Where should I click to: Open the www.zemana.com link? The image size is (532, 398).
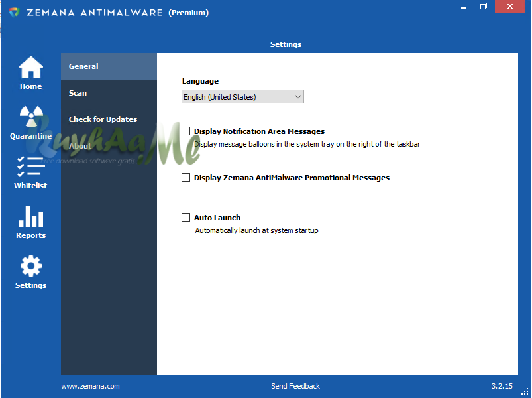click(x=90, y=386)
